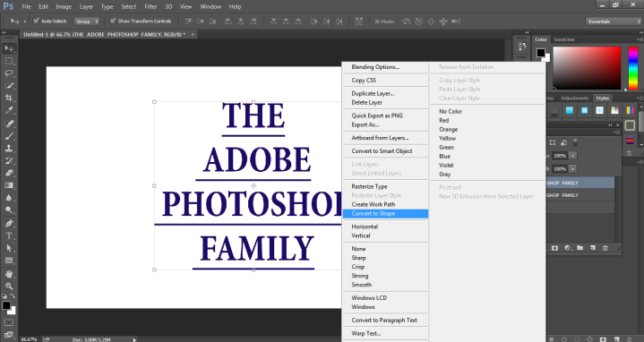Open the Auto-Select Group dropdown
Screen dimensions: 644x342
pos(87,21)
